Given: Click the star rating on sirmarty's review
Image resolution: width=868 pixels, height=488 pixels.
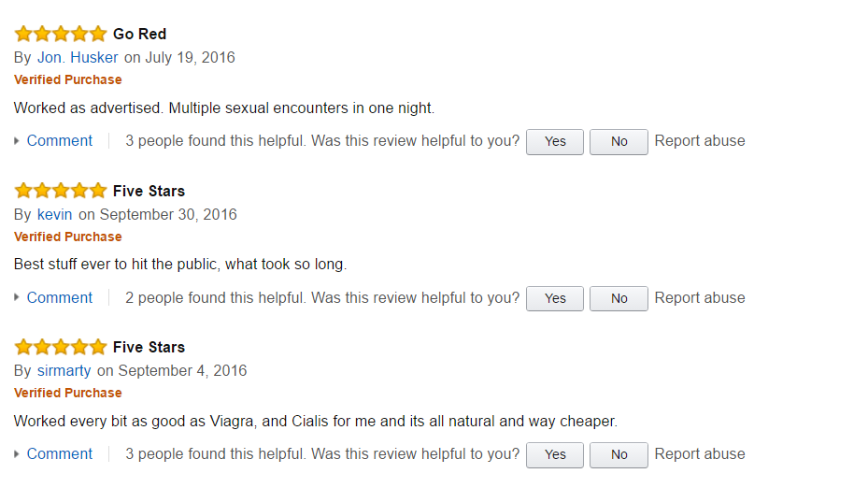Looking at the screenshot, I should pyautogui.click(x=61, y=347).
